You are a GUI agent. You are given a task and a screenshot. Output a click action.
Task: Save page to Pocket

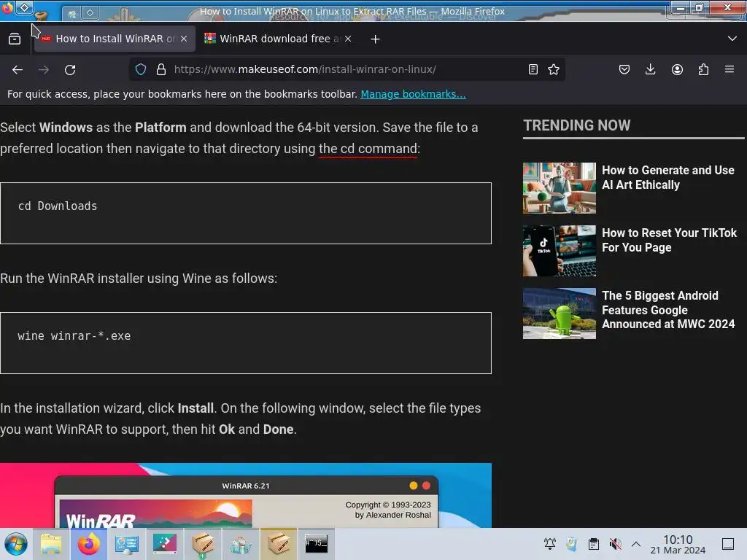point(624,69)
